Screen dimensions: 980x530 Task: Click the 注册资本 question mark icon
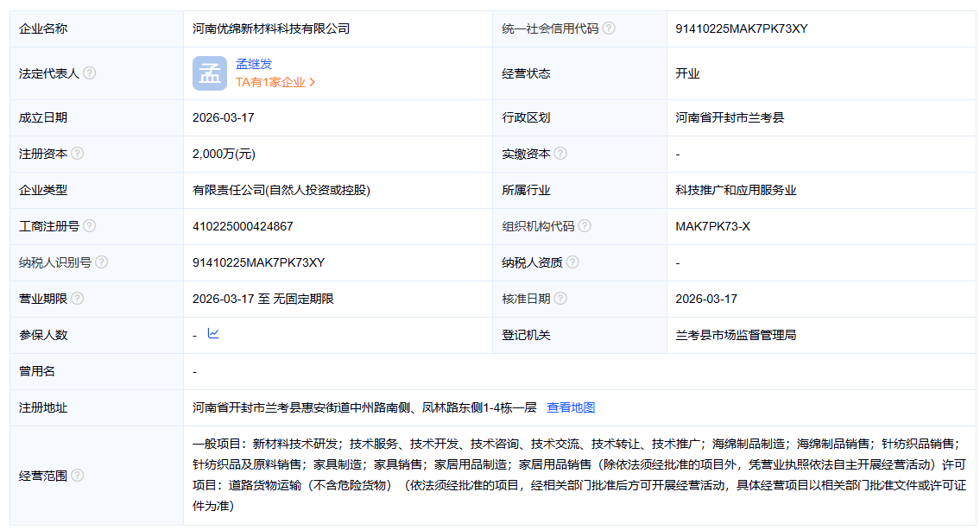pyautogui.click(x=78, y=154)
